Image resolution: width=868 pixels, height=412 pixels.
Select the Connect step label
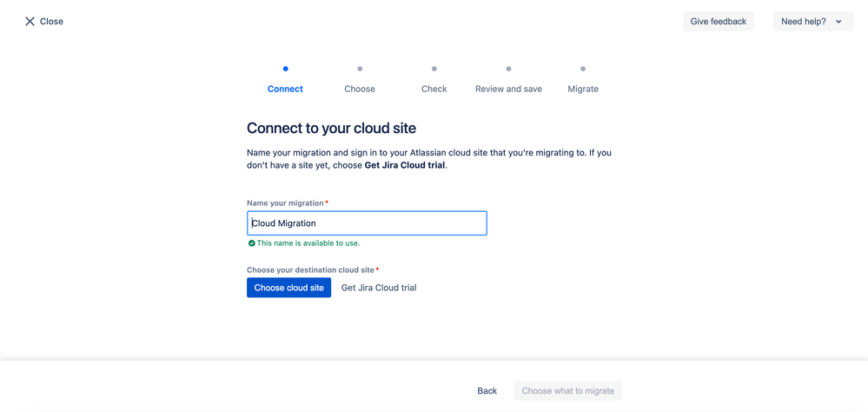tap(285, 89)
